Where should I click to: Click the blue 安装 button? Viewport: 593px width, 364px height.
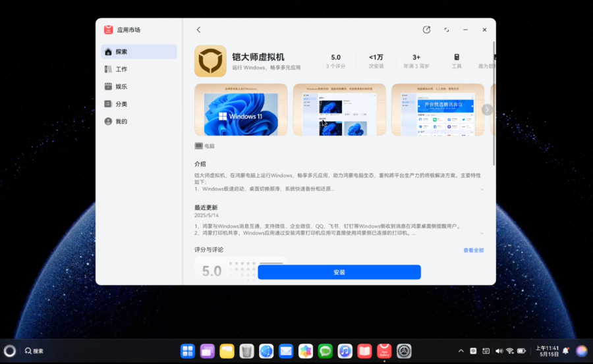pyautogui.click(x=339, y=272)
